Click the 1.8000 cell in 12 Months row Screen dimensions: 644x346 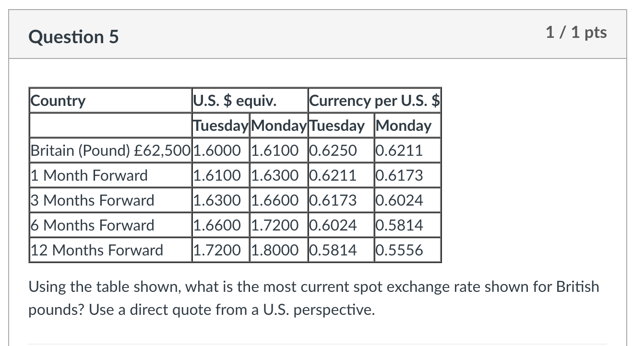tap(278, 250)
